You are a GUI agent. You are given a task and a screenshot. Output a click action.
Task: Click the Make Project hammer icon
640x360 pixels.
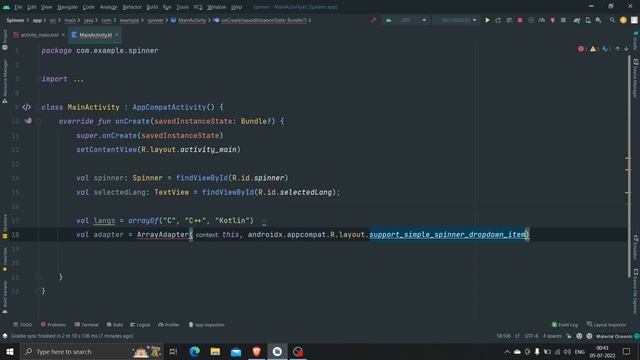373,20
